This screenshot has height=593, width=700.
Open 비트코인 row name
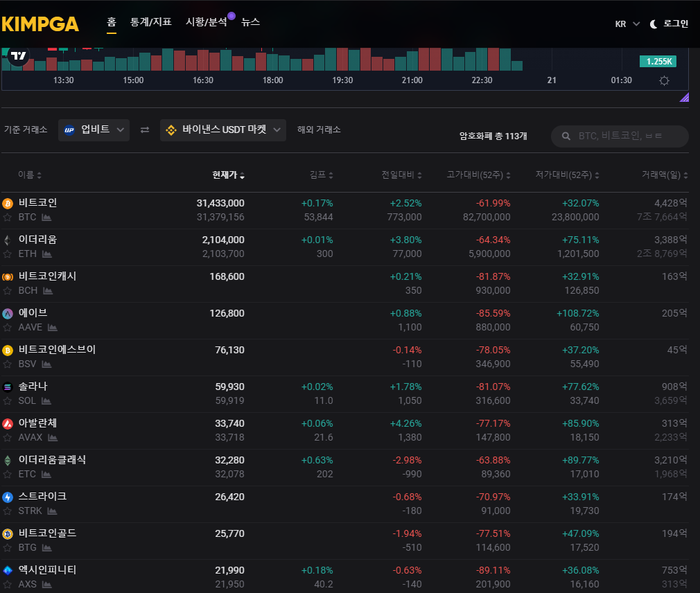[37, 203]
